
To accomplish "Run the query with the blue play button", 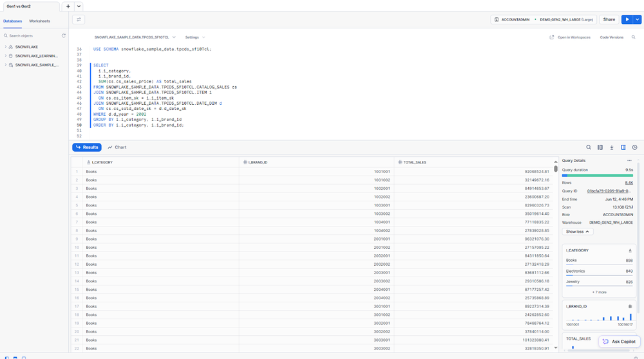I will click(x=627, y=20).
